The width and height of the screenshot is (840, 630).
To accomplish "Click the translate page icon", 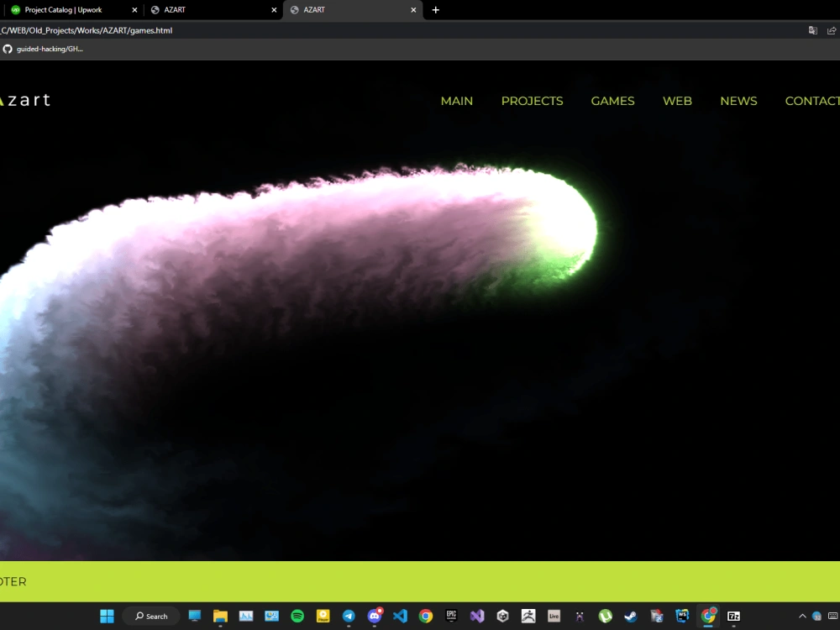I will tap(812, 30).
